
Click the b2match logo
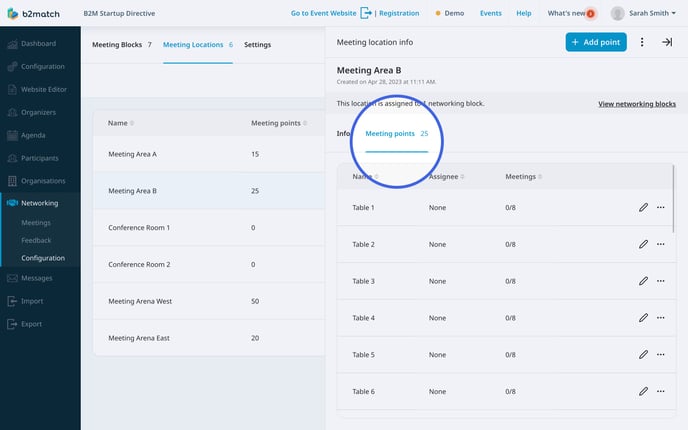[x=33, y=14]
